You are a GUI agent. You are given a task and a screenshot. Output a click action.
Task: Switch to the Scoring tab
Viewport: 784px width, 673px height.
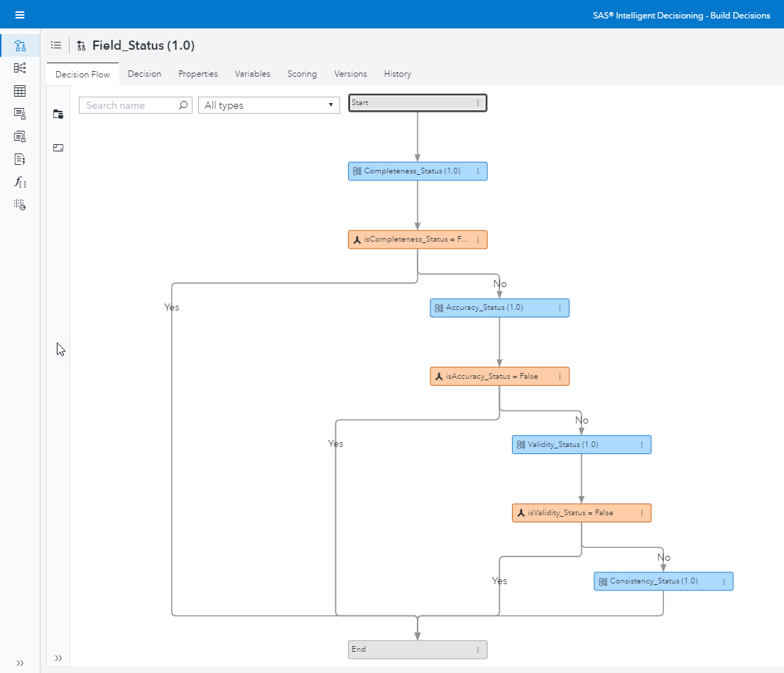pyautogui.click(x=302, y=74)
